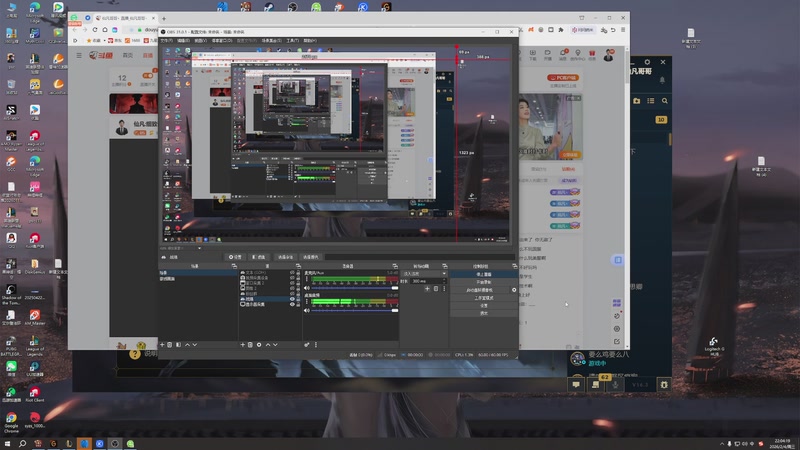Image resolution: width=800 pixels, height=450 pixels.
Task: Open desktop audio channel options menu dots
Action: (307, 302)
